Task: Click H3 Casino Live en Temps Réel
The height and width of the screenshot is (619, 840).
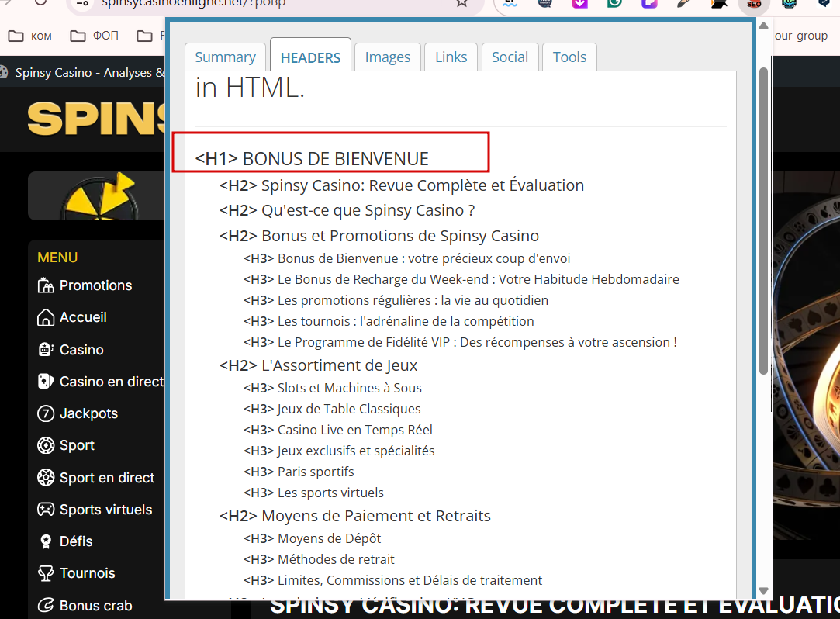Action: (338, 430)
